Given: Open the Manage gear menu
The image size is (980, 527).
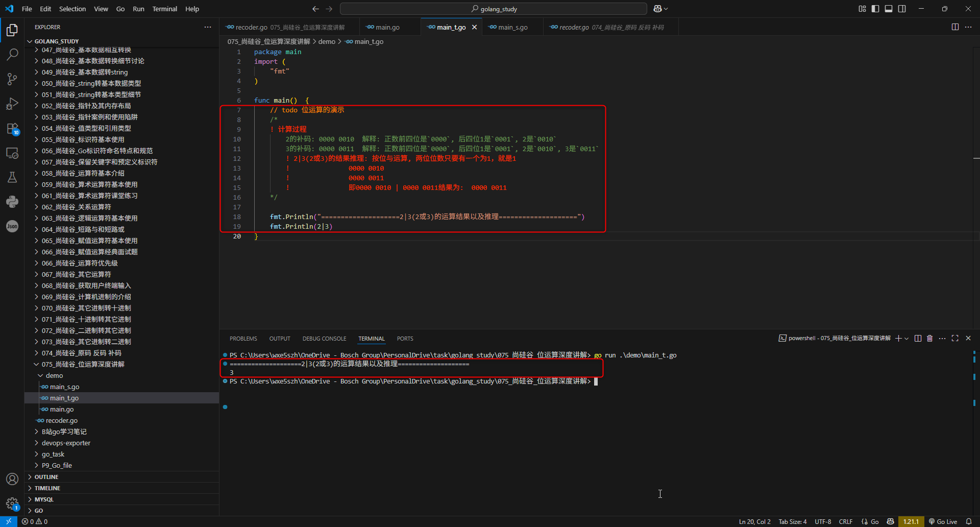Looking at the screenshot, I should pyautogui.click(x=12, y=504).
